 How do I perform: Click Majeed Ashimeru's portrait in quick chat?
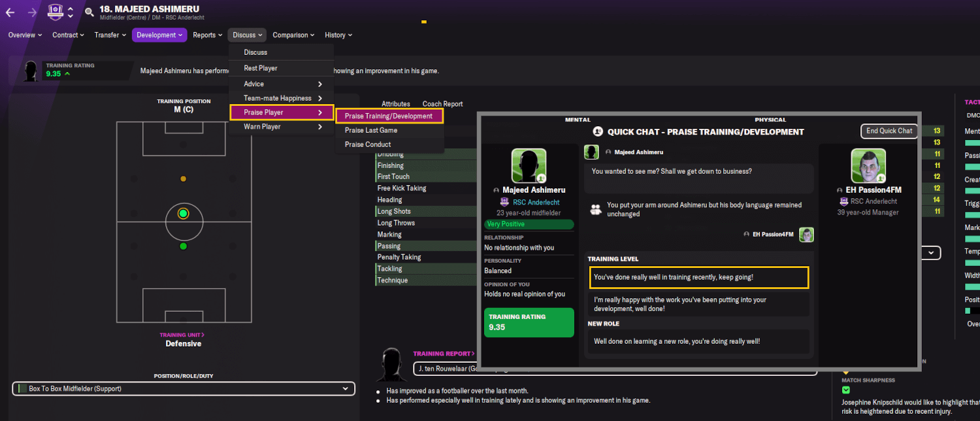coord(529,166)
